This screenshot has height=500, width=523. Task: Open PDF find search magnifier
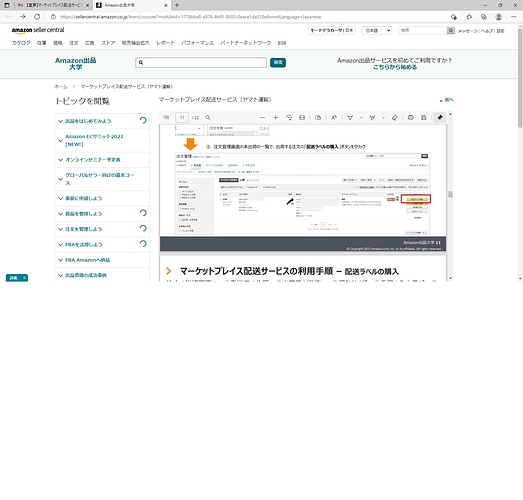(208, 118)
